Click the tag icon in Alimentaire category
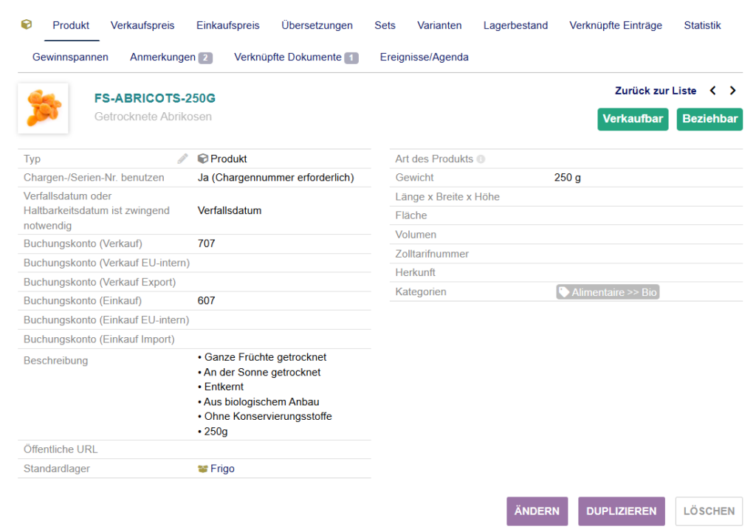756x532 pixels. pos(565,292)
